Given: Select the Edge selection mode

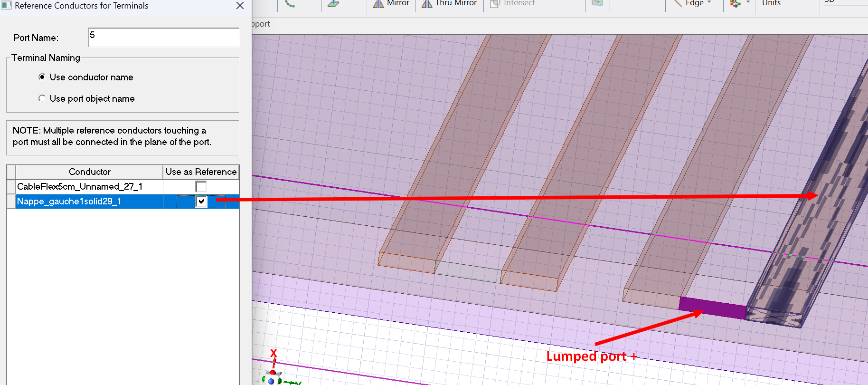Looking at the screenshot, I should (x=688, y=4).
